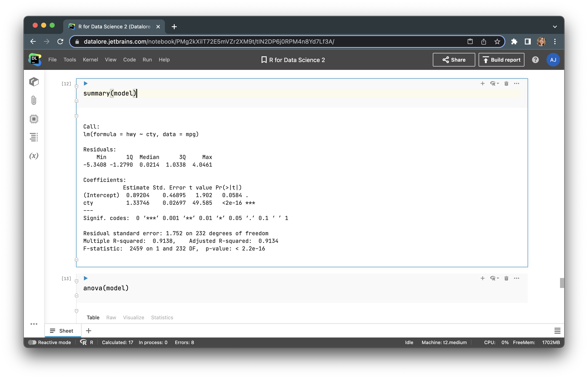
Task: Toggle Reactive mode switch
Action: (32, 342)
